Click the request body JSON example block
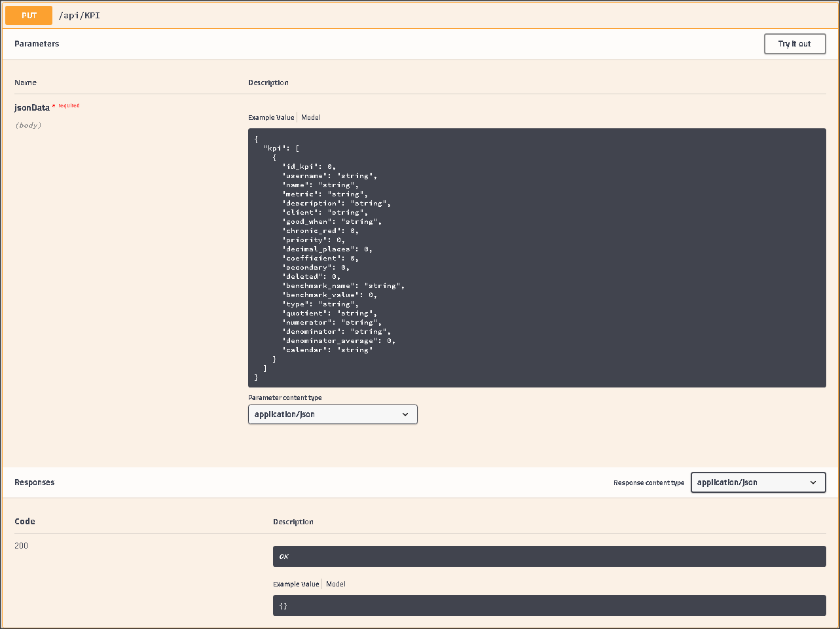The width and height of the screenshot is (840, 629). point(537,258)
